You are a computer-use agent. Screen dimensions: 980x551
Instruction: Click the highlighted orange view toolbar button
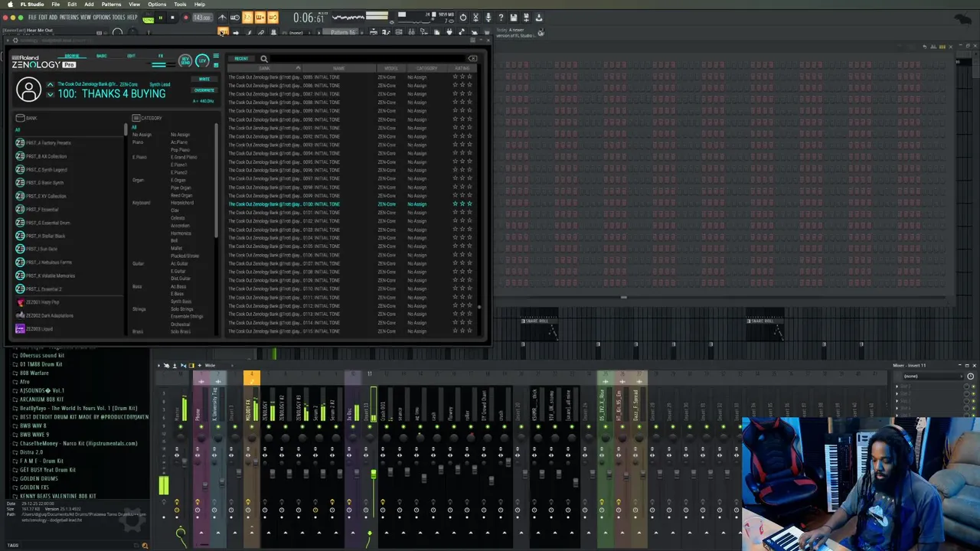[x=222, y=32]
